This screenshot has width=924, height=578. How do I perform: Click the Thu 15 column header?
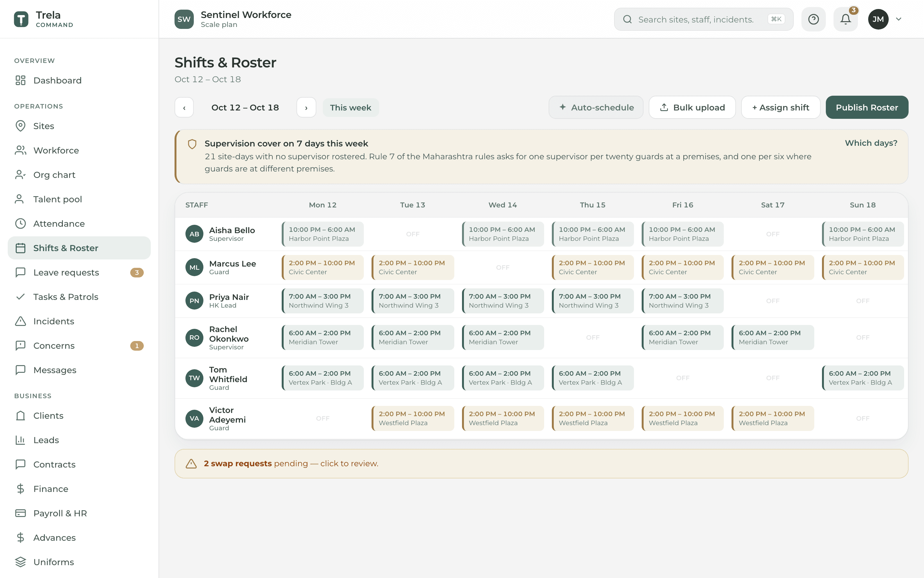pyautogui.click(x=593, y=205)
